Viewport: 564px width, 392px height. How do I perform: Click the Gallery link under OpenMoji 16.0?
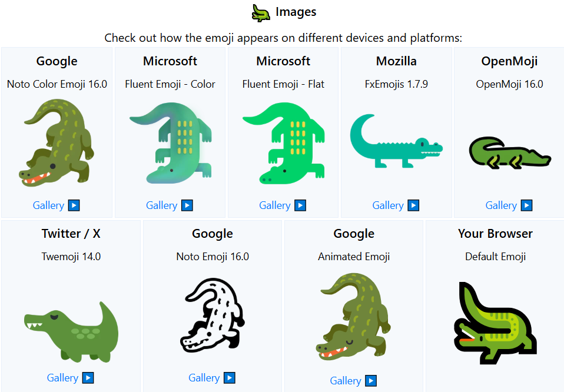502,205
